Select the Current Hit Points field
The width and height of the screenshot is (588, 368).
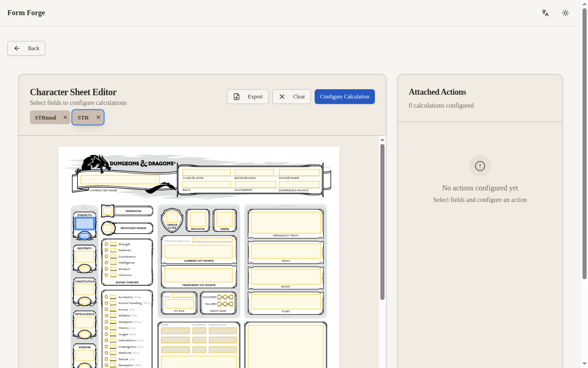199,252
